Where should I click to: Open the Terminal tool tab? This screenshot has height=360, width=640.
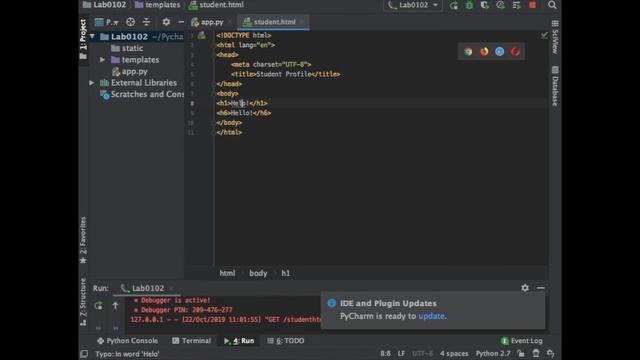(x=192, y=340)
